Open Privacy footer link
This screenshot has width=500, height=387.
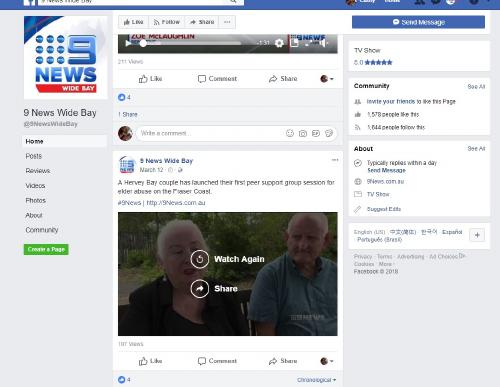click(x=363, y=256)
